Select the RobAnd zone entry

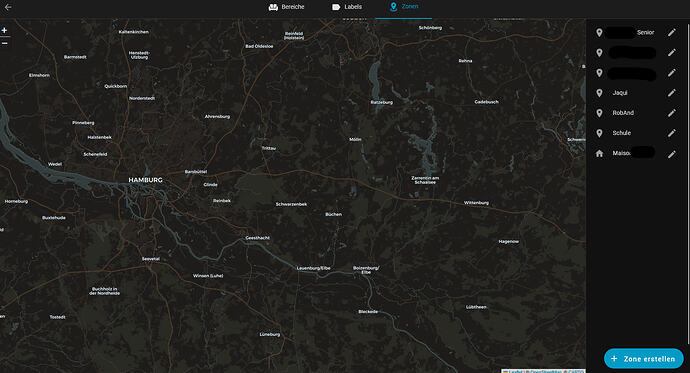click(x=636, y=113)
